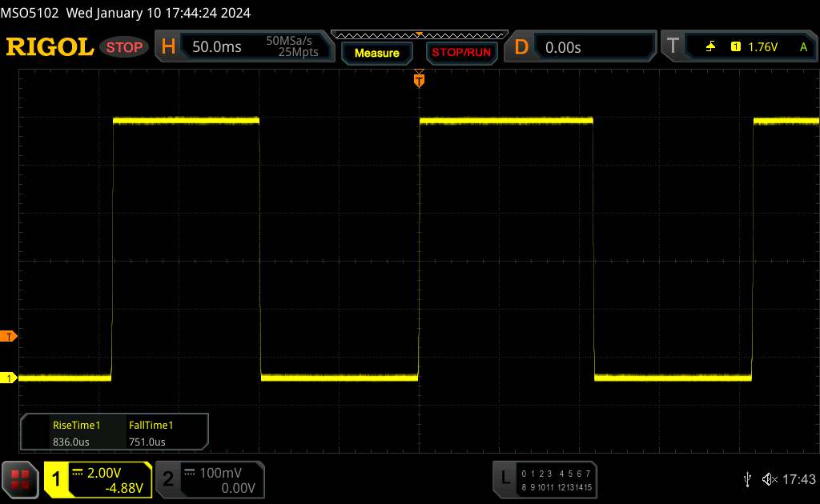Click the red STOP status badge

126,47
